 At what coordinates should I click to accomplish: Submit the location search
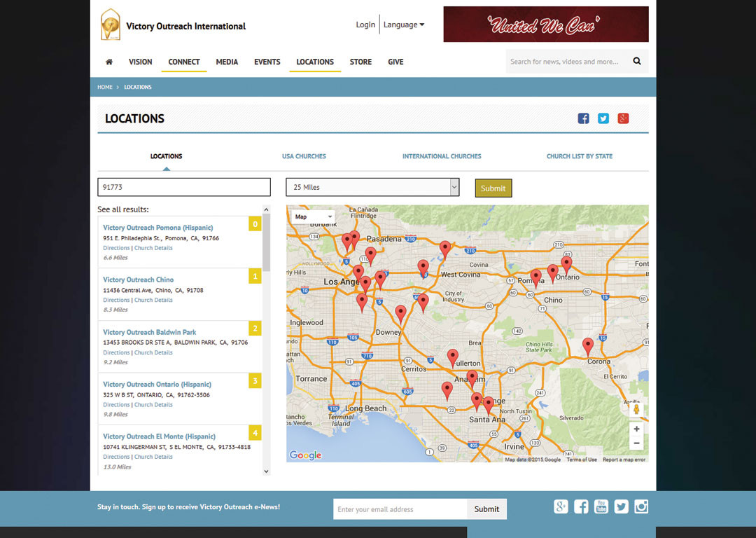pyautogui.click(x=493, y=188)
